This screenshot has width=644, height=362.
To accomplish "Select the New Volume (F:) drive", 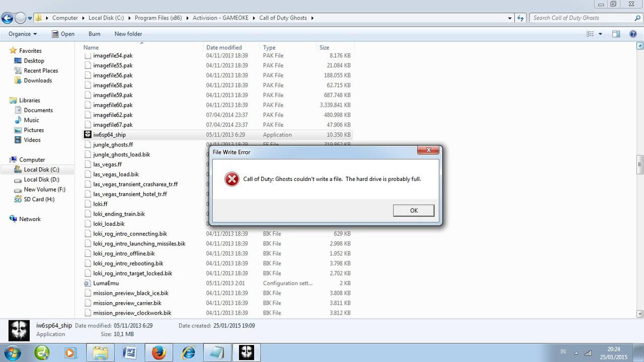I will tap(44, 190).
